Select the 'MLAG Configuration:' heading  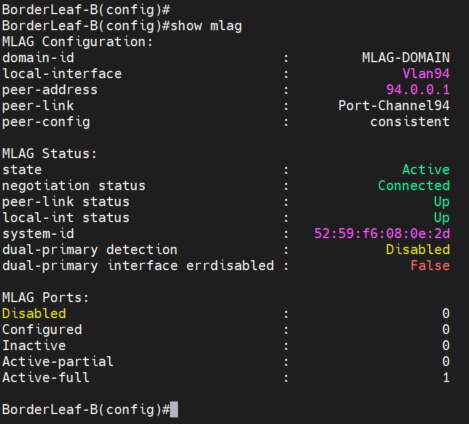point(77,42)
